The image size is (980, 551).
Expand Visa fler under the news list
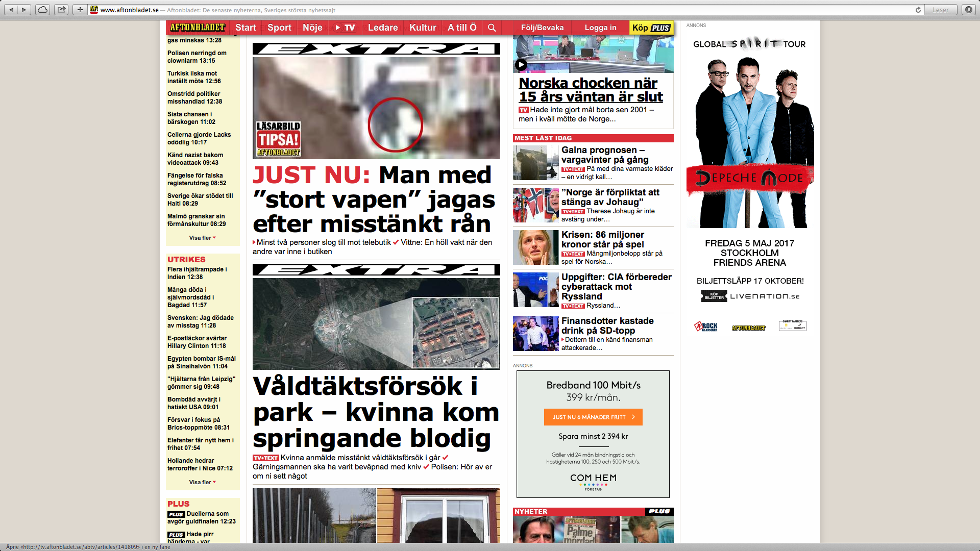pos(203,238)
